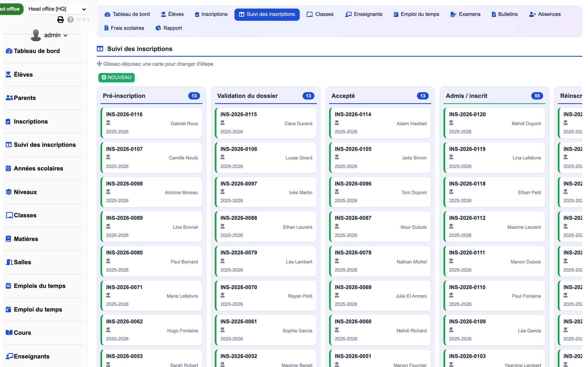This screenshot has height=367, width=588.
Task: Click the Niveaux sidebar layers icon
Action: (9, 192)
